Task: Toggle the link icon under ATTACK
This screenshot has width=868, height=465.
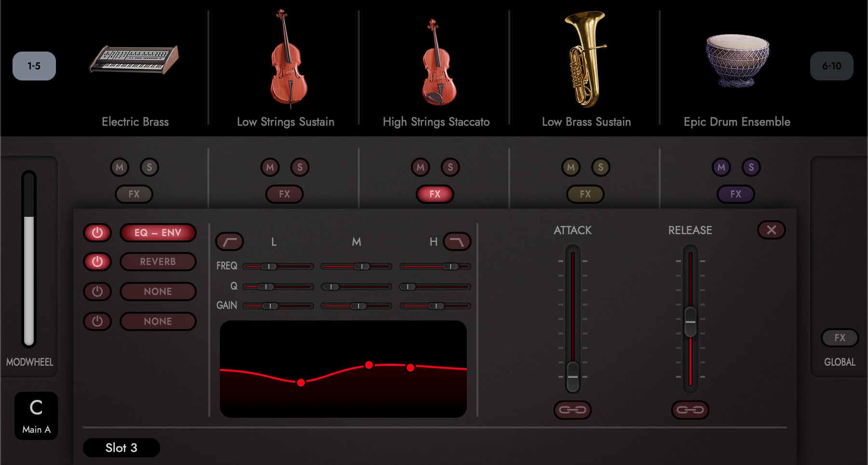Action: pyautogui.click(x=572, y=410)
